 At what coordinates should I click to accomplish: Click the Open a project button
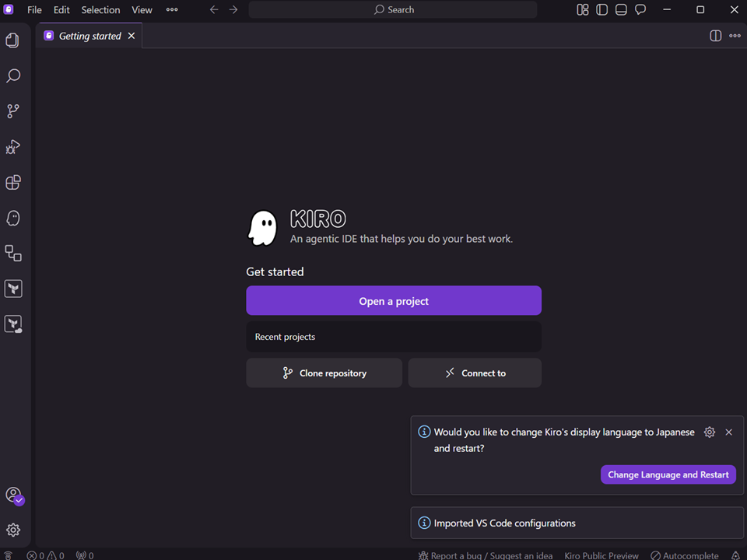click(x=394, y=300)
